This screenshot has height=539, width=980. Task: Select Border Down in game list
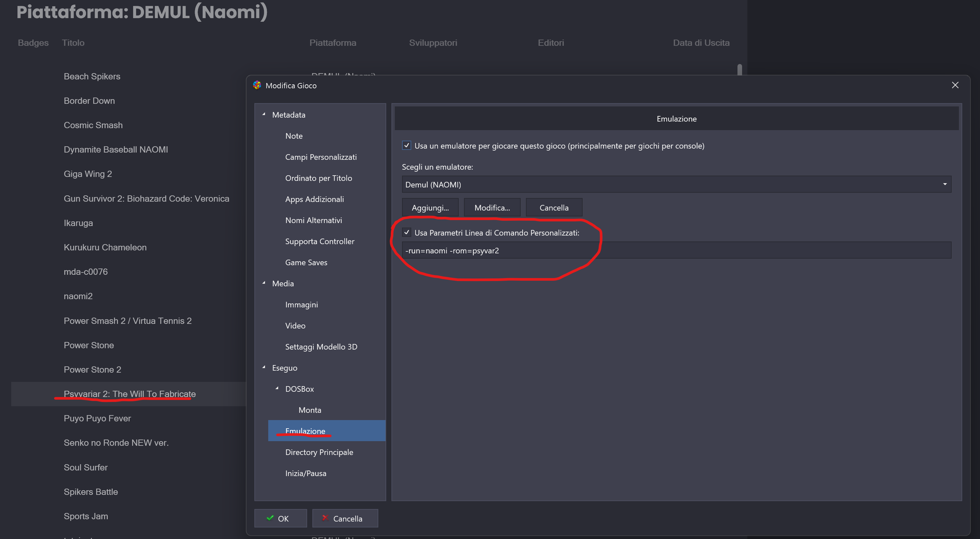coord(89,101)
